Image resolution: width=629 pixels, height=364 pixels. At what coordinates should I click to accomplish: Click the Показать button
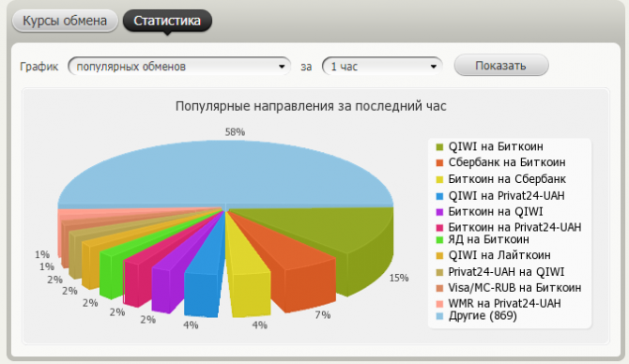pos(501,66)
